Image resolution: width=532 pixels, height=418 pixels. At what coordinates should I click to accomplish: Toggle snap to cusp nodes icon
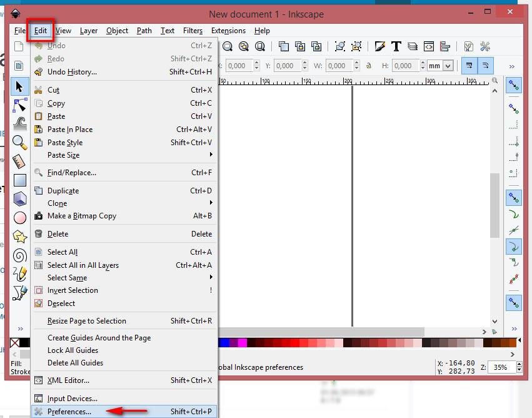[513, 247]
